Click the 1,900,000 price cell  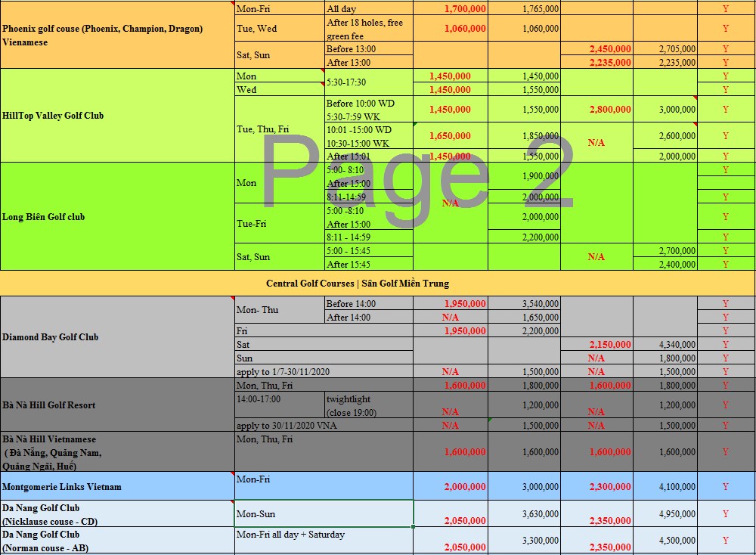pyautogui.click(x=524, y=176)
